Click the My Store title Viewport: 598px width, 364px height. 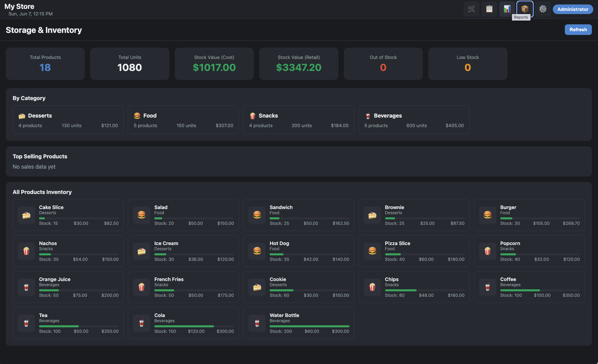19,7
